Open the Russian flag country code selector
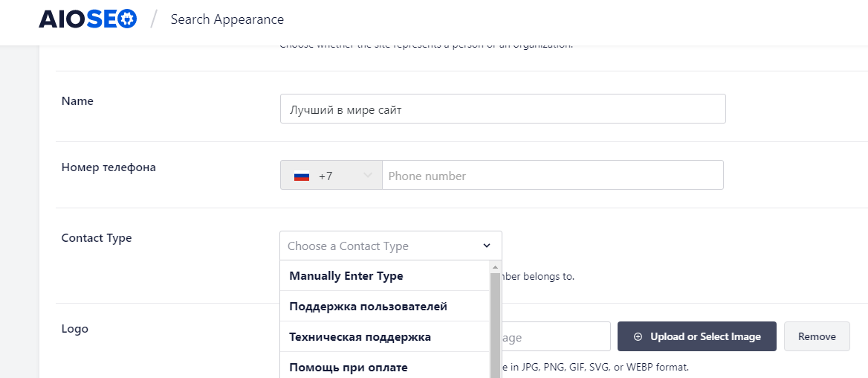The image size is (868, 378). 331,175
